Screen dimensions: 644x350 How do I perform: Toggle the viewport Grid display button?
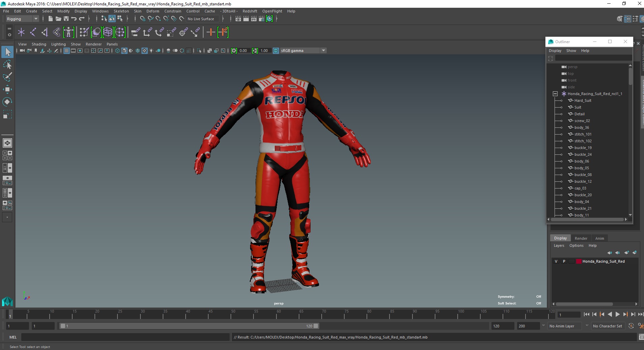(x=66, y=51)
